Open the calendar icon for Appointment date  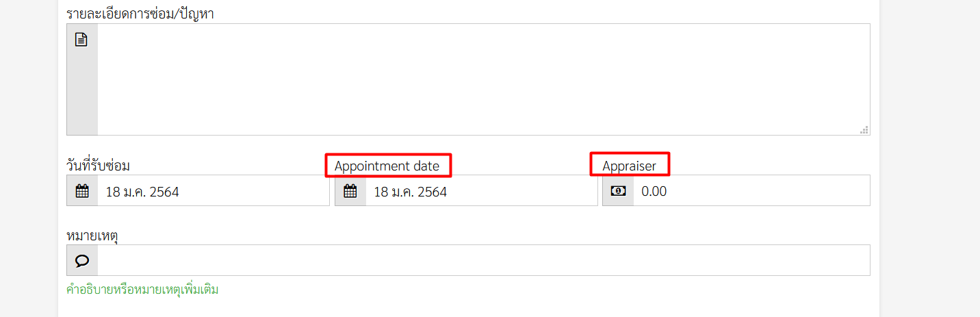(x=350, y=191)
